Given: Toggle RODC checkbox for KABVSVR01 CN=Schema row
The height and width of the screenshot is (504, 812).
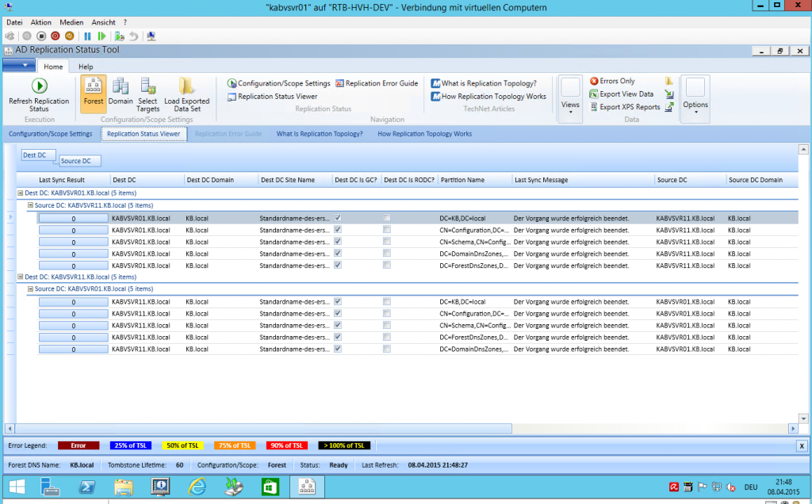Looking at the screenshot, I should [387, 242].
